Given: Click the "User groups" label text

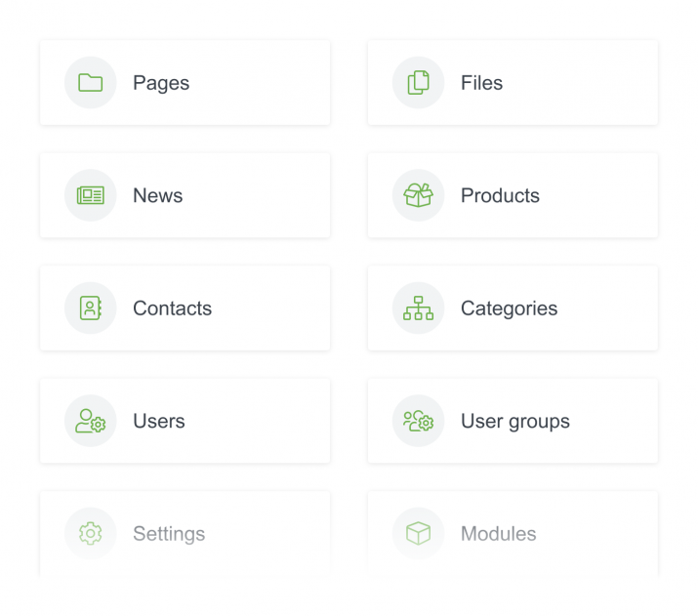Looking at the screenshot, I should pyautogui.click(x=515, y=422).
